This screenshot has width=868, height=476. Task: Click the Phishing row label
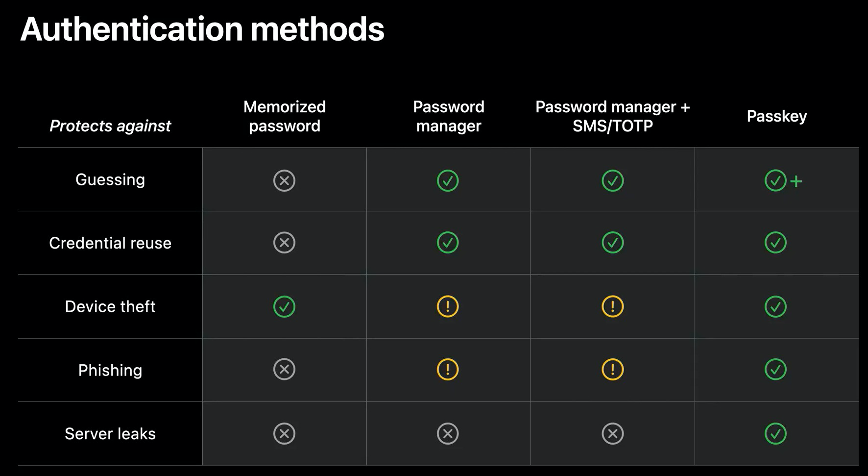(110, 370)
